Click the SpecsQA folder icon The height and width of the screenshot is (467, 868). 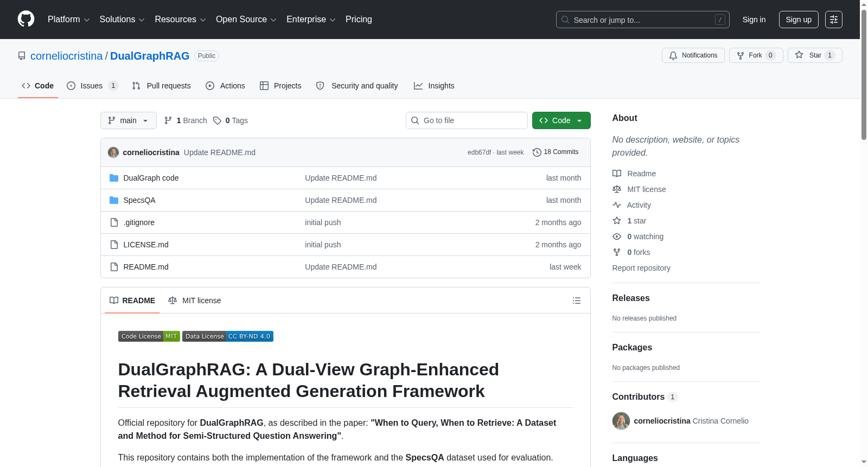(x=114, y=200)
